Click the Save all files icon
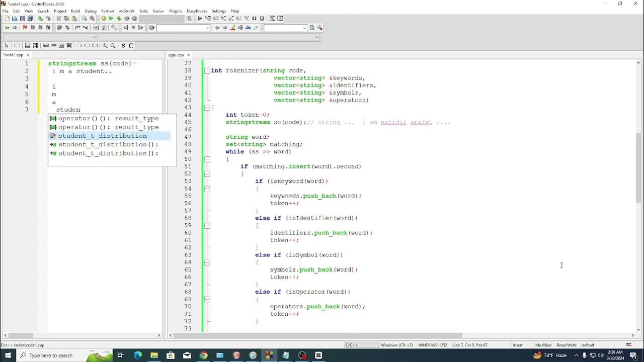Image resolution: width=644 pixels, height=362 pixels. coord(30,19)
